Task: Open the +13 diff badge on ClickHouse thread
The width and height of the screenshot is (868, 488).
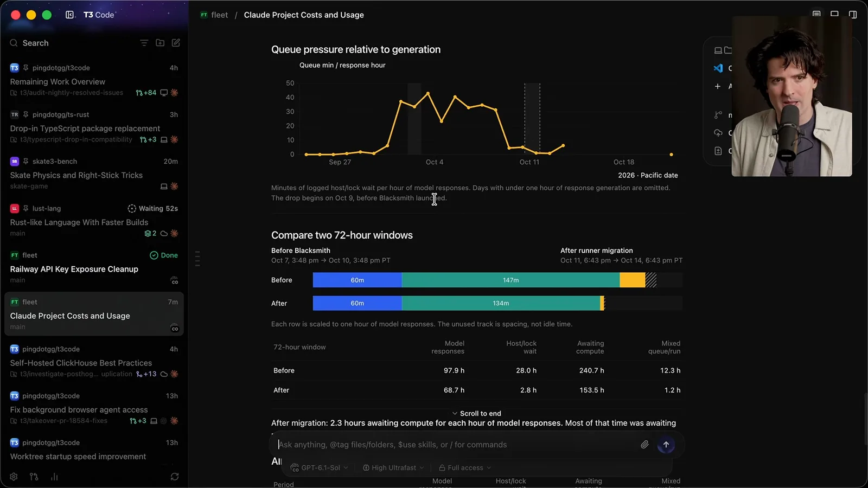Action: (146, 374)
